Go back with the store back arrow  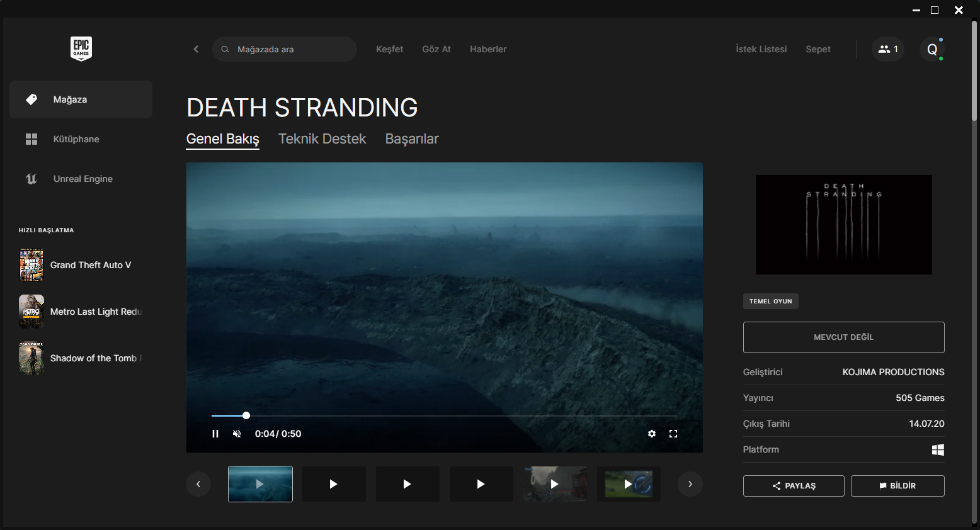pos(196,49)
